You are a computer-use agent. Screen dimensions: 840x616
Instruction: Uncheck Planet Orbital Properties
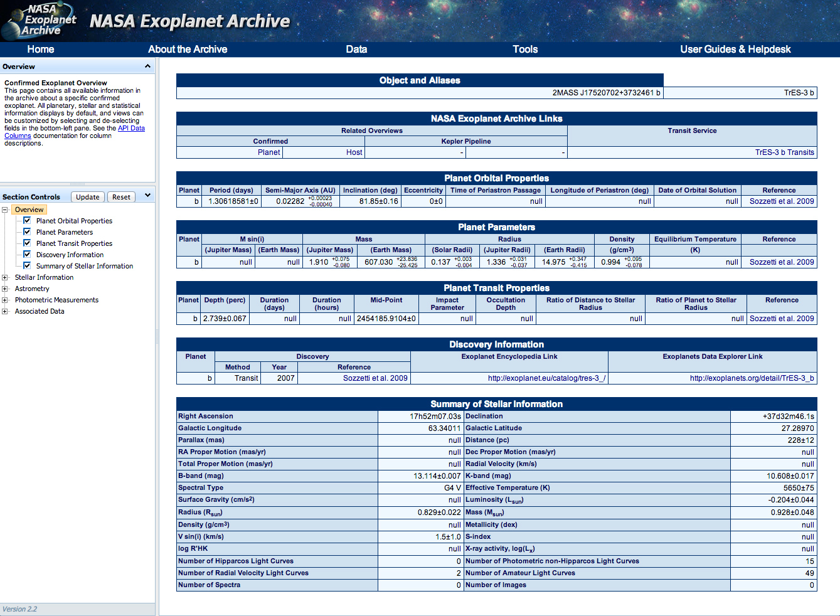coord(27,221)
